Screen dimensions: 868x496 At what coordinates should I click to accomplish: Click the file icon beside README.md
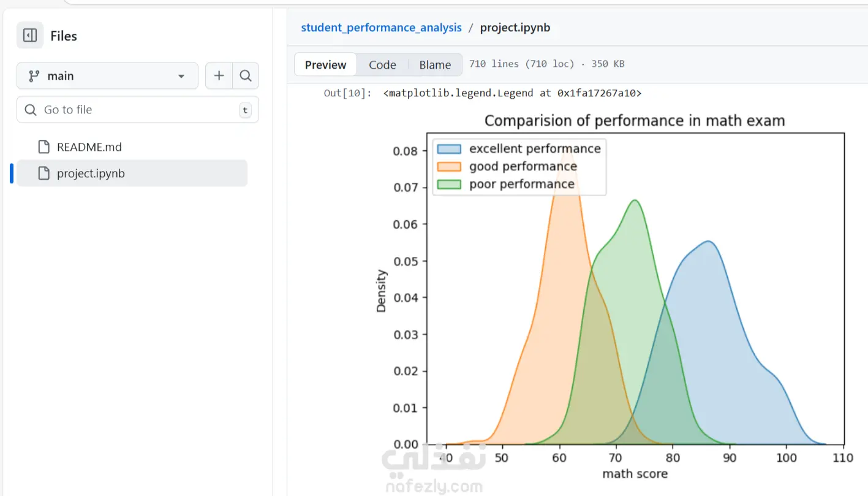click(x=43, y=147)
